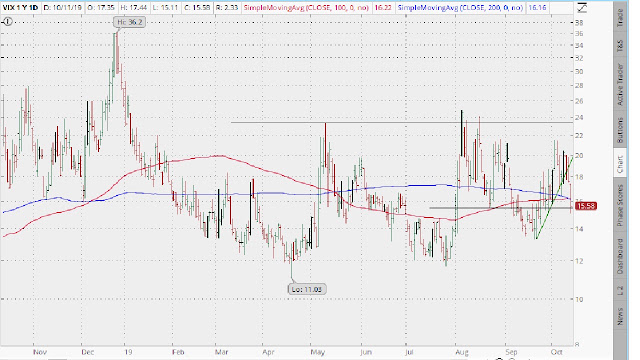Switch to the Dashboard sidebar tab

pos(620,256)
